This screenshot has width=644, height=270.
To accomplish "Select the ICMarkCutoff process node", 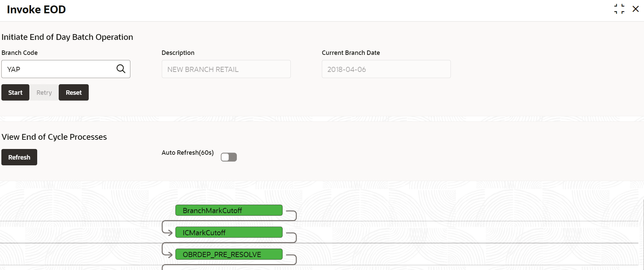I will 229,232.
